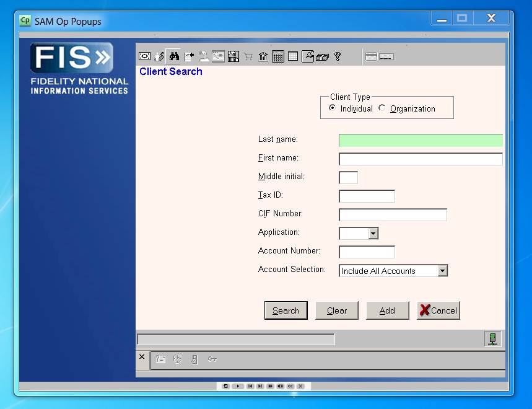The width and height of the screenshot is (532, 409).
Task: Click the Tax ID field
Action: [x=367, y=196]
